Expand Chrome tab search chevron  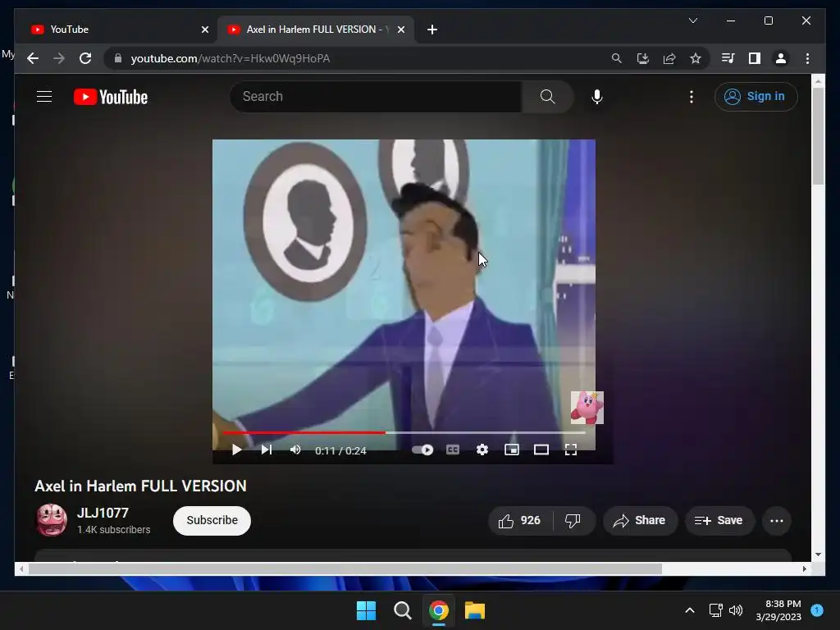(x=692, y=21)
